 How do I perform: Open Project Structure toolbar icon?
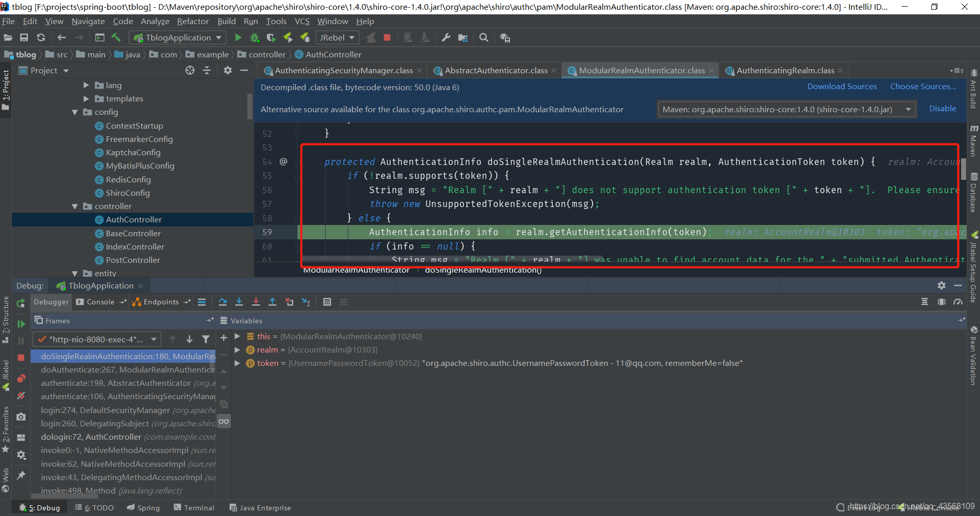(463, 37)
